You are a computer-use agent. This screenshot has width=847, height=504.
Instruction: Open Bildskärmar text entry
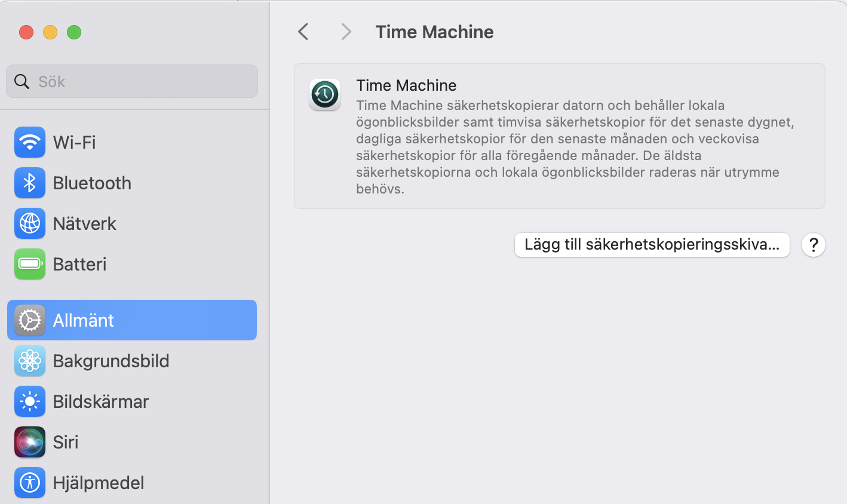click(x=101, y=401)
